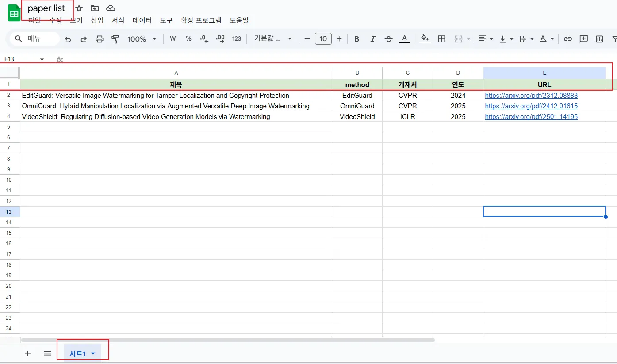Increase decimal places
Screen dimensions: 617x364
pyautogui.click(x=220, y=39)
